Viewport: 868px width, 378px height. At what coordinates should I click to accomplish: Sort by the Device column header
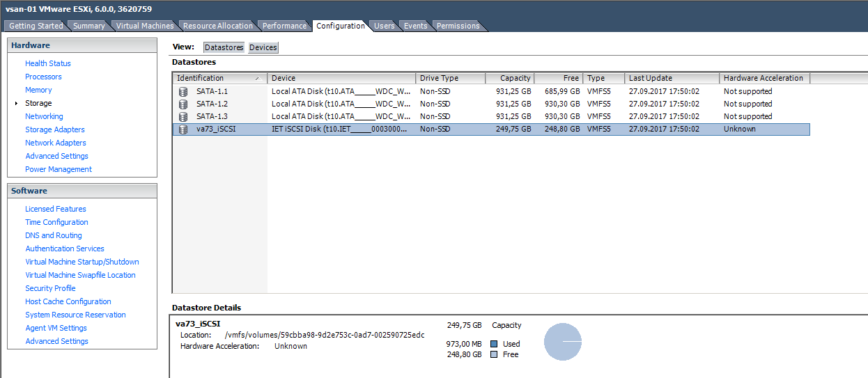[341, 78]
